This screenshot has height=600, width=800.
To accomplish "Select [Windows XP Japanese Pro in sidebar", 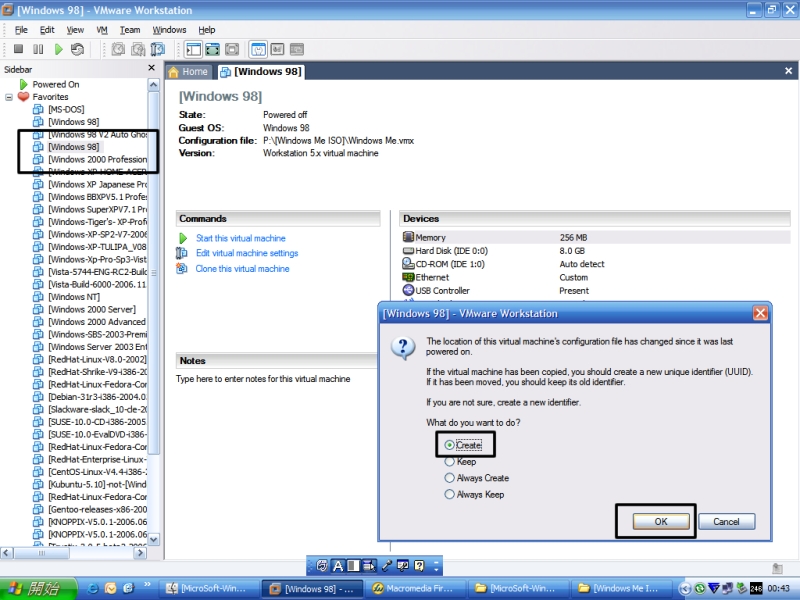I will (x=97, y=184).
